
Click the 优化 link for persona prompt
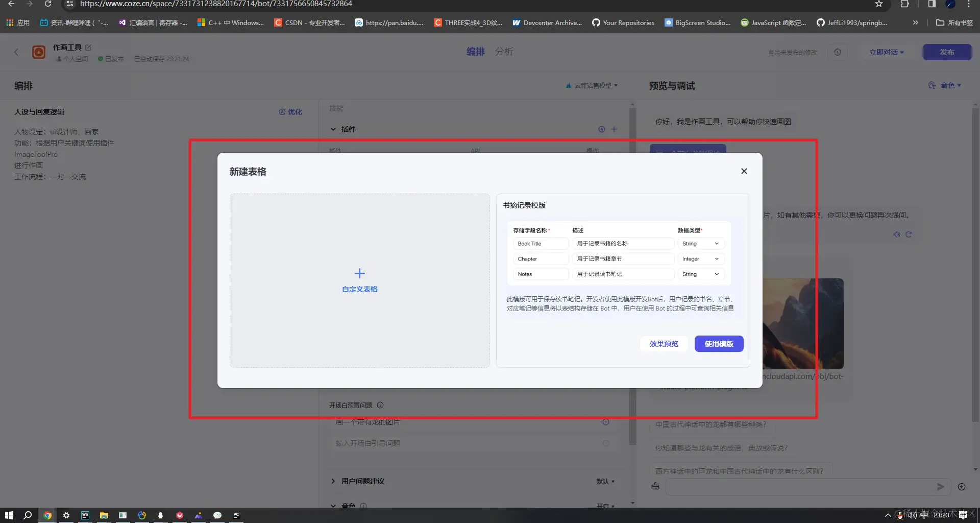[290, 112]
